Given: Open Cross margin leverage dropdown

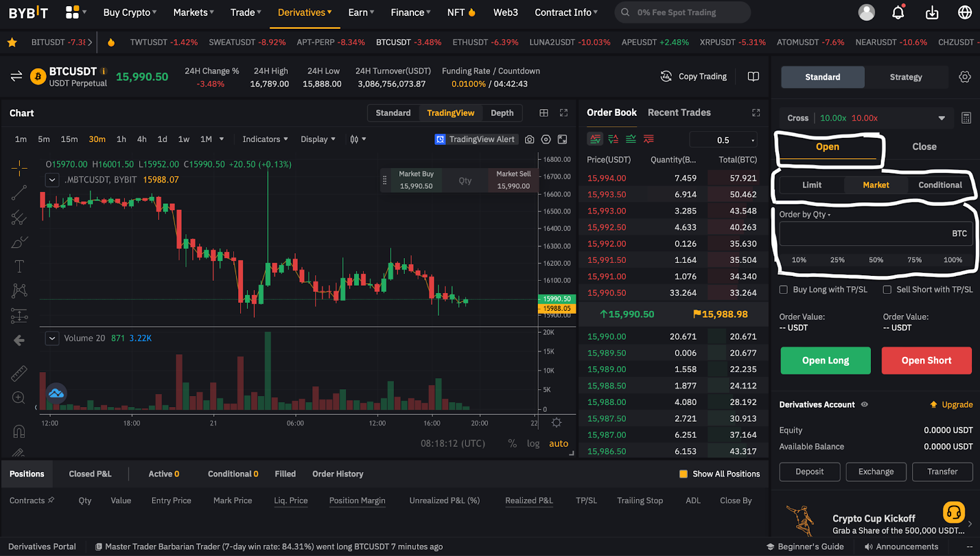Looking at the screenshot, I should click(867, 118).
